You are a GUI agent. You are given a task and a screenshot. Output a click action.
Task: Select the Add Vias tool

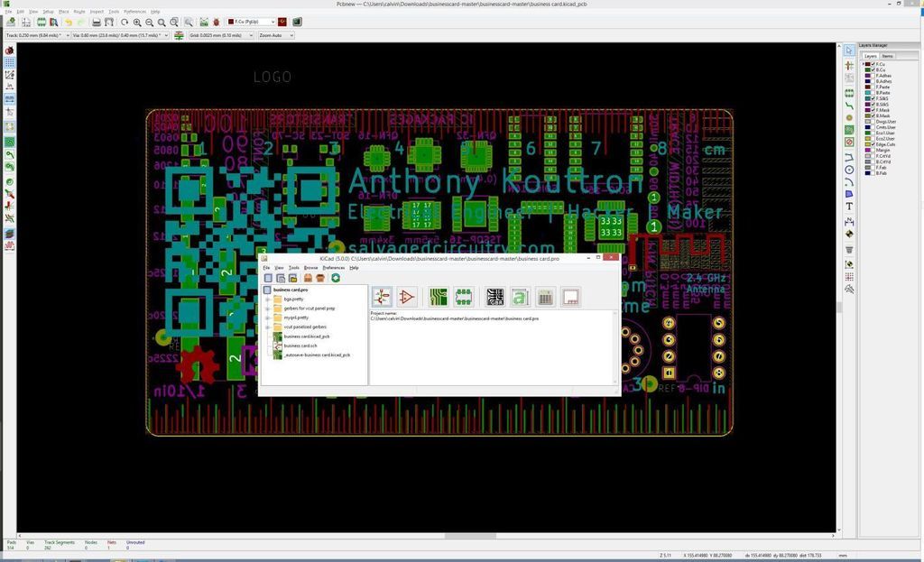pos(849,118)
